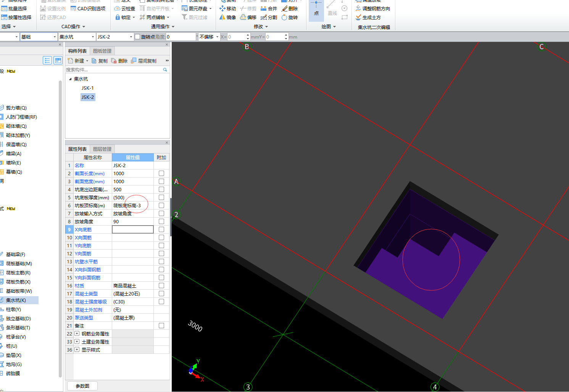Check 附加 box for 材质 row

[x=161, y=286]
